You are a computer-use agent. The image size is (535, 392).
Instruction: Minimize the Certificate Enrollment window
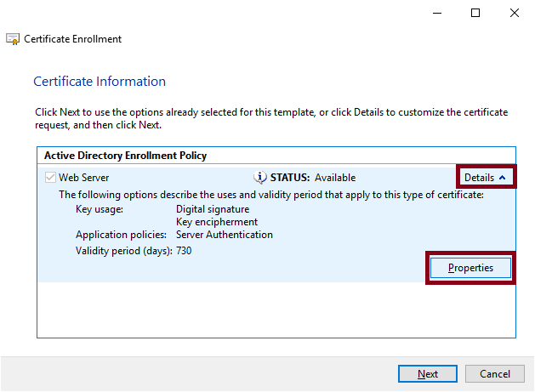click(x=437, y=13)
